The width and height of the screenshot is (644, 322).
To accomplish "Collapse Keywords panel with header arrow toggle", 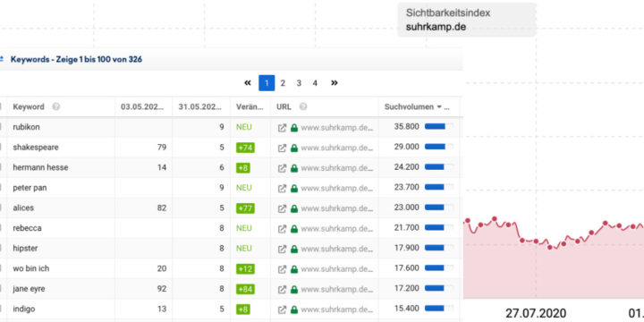I will tap(1, 59).
